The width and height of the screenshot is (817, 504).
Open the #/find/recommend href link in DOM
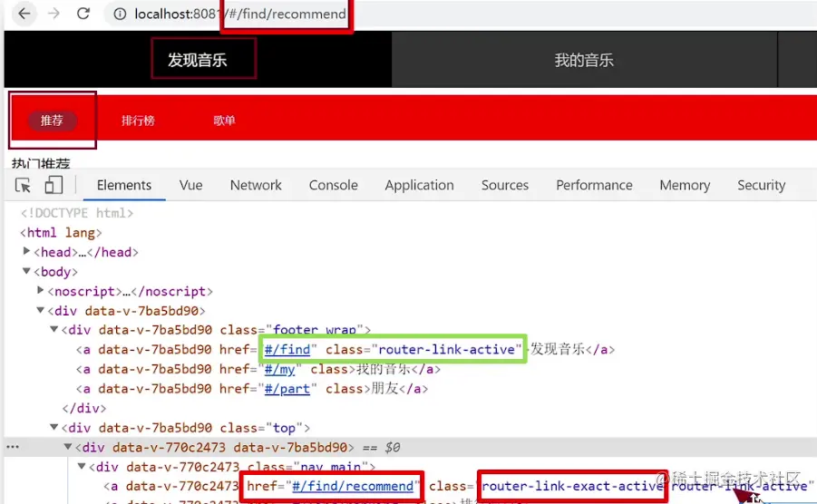[x=353, y=486]
